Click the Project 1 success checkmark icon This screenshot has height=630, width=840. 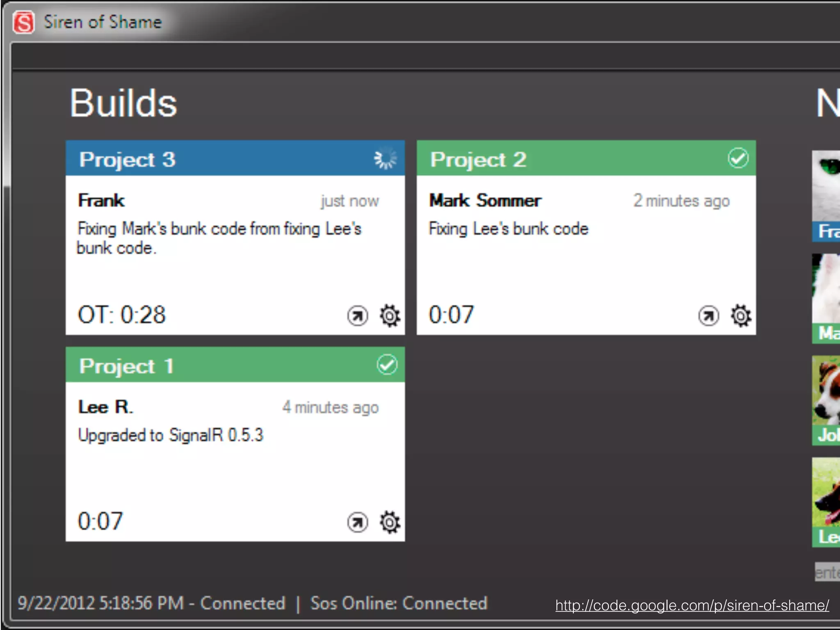(x=387, y=365)
